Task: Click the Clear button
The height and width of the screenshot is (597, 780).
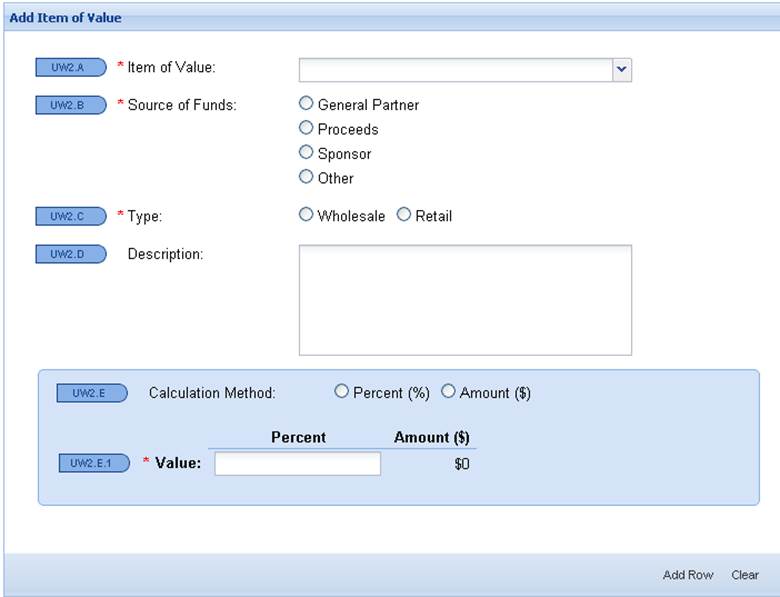Action: 745,575
